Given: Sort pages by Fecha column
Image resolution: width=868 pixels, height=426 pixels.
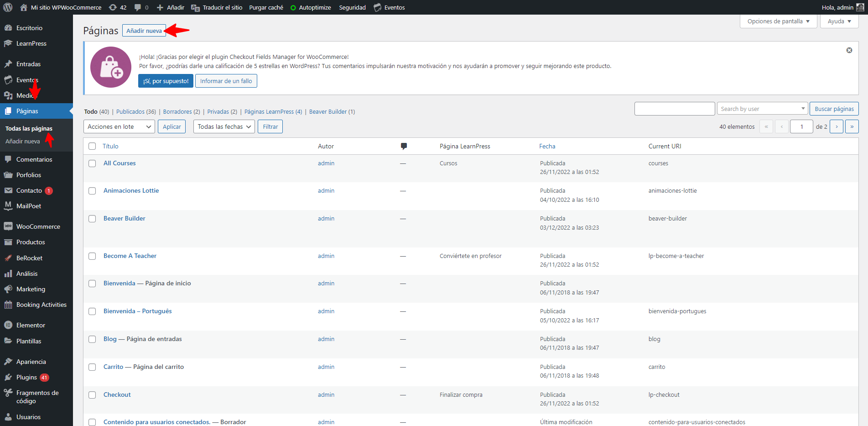Looking at the screenshot, I should coord(547,146).
